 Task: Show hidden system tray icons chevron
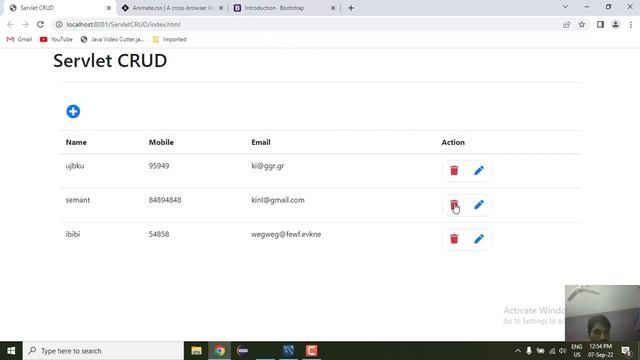(x=518, y=351)
